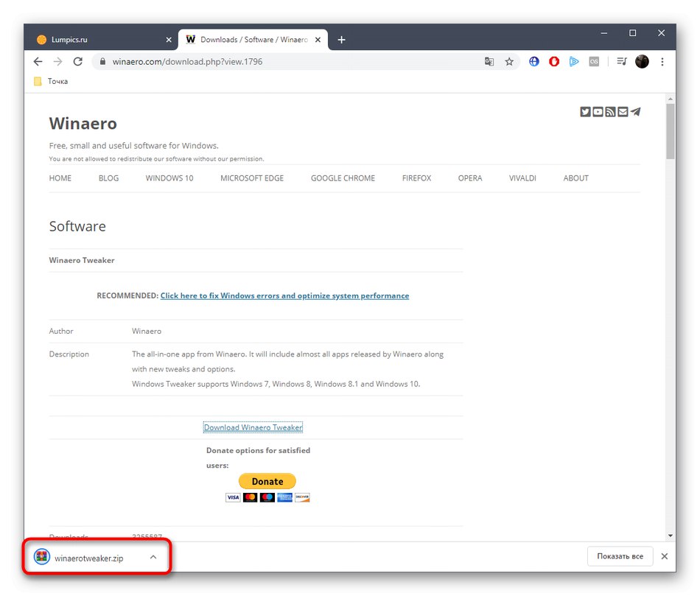Open the OPERA menu item
The height and width of the screenshot is (596, 700).
(470, 178)
